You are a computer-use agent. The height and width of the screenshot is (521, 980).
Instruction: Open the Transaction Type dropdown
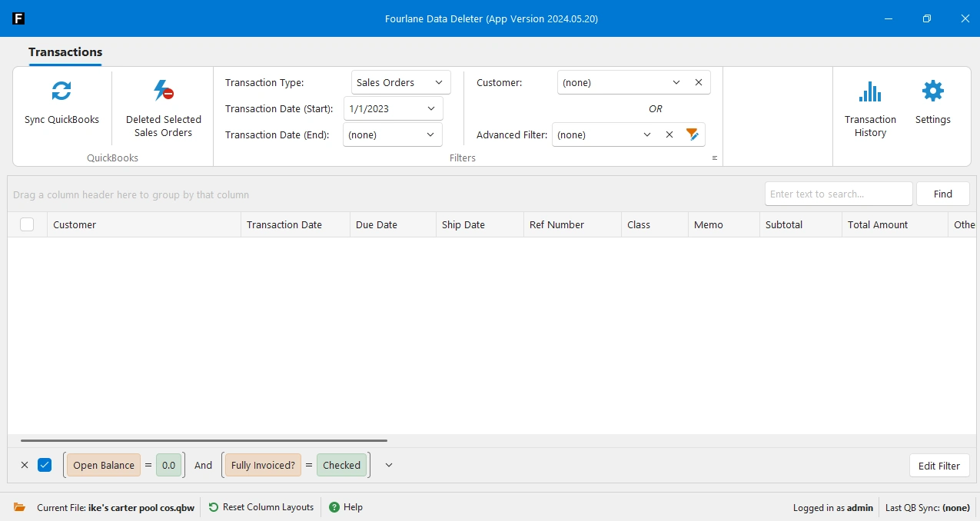click(439, 82)
